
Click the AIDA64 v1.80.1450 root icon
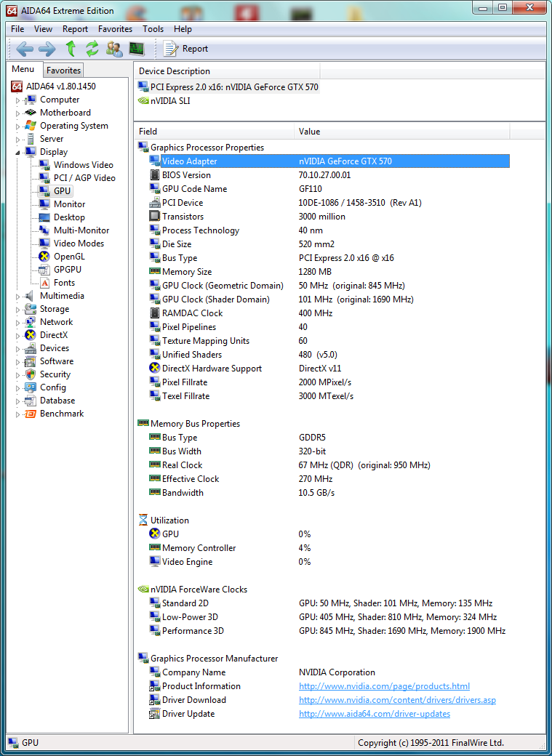point(17,87)
